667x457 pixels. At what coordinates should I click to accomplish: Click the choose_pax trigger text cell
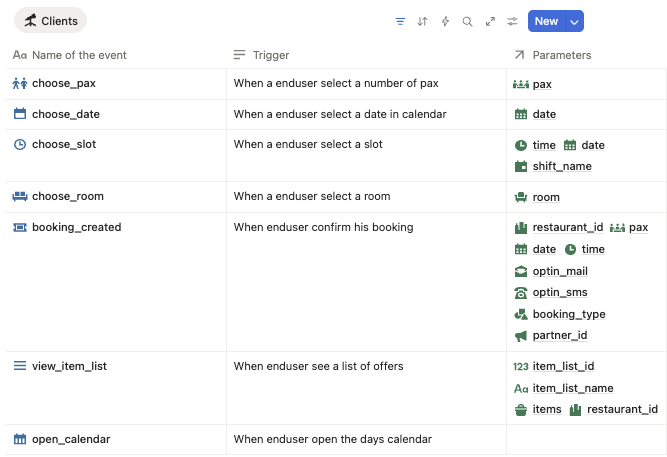pyautogui.click(x=336, y=83)
